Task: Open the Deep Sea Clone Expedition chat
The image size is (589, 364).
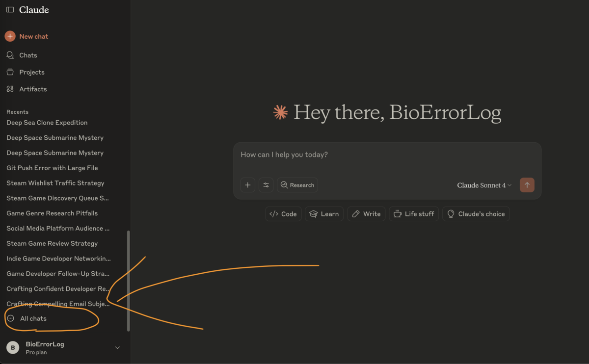Action: (47, 123)
